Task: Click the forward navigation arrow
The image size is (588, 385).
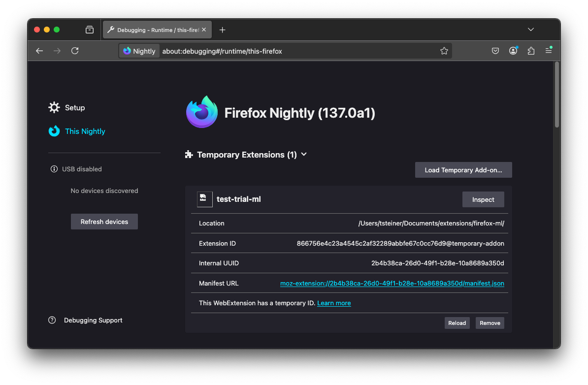Action: coord(57,51)
